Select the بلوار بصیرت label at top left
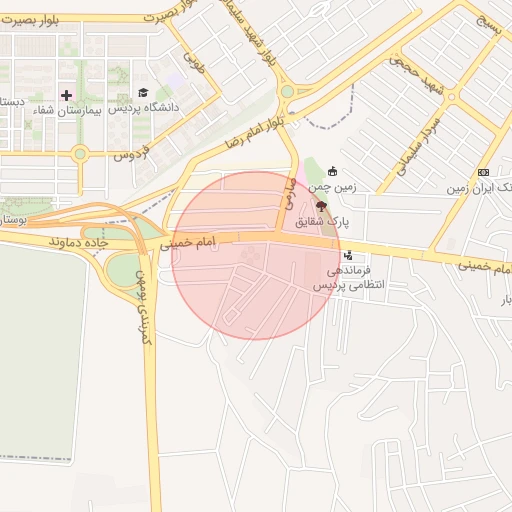This screenshot has width=512, height=512. pyautogui.click(x=31, y=21)
